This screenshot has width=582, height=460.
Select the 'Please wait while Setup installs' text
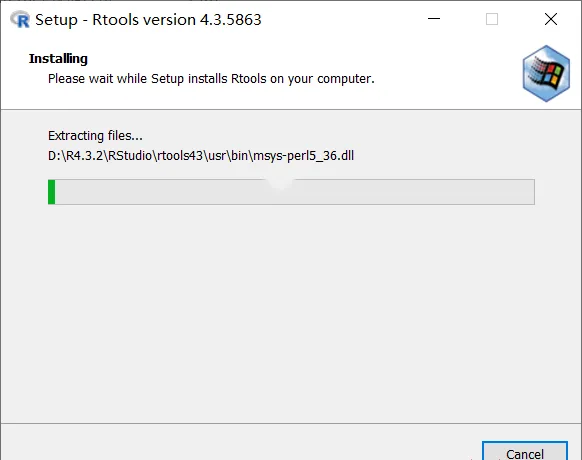click(138, 79)
